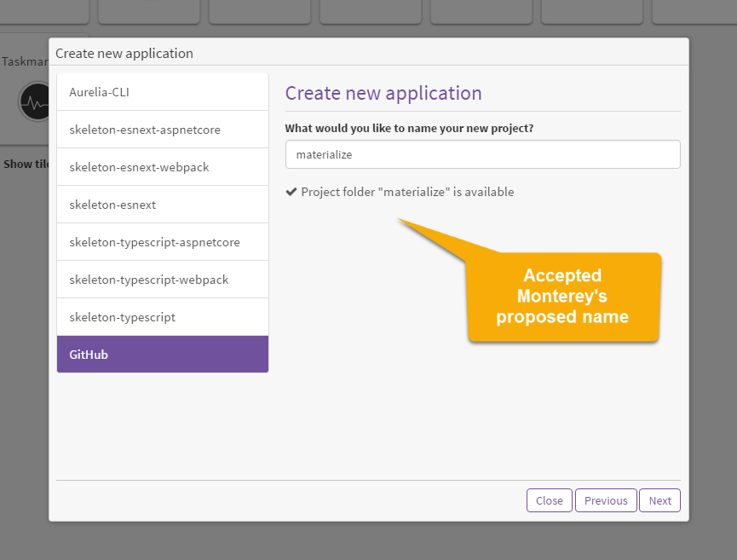Click the dialog title bar 'Create new application'
Viewport: 737px width, 560px height.
point(124,53)
